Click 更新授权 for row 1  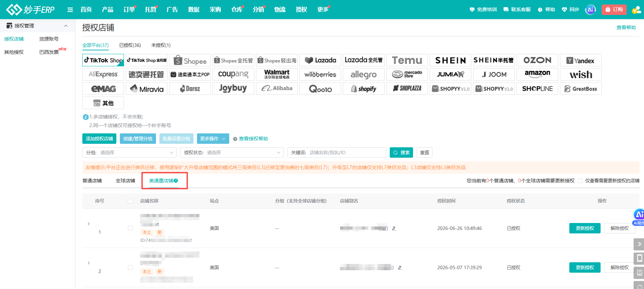585,228
